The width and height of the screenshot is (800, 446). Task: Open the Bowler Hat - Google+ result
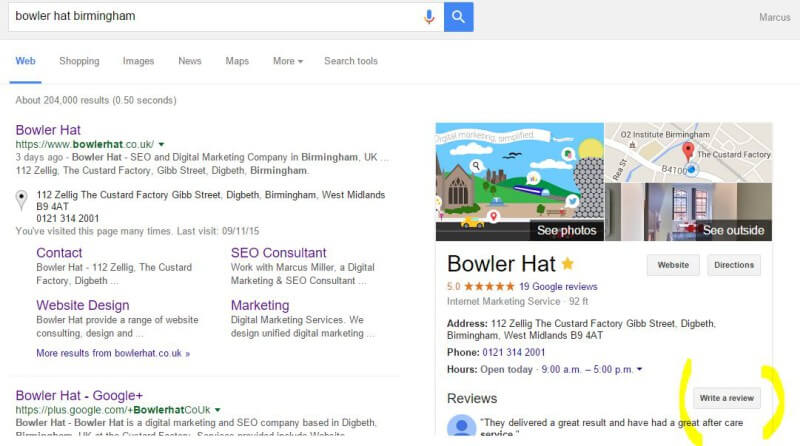click(79, 395)
